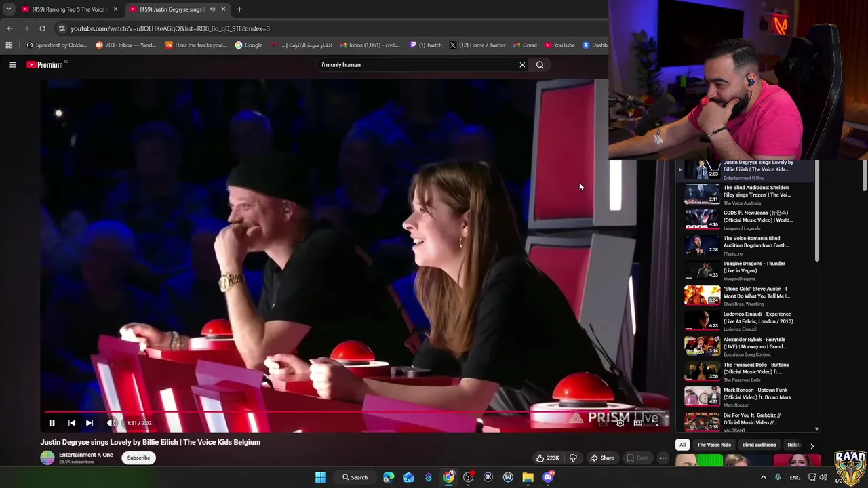Seek on the red video progress bar
This screenshot has width=868, height=488.
(x=356, y=411)
